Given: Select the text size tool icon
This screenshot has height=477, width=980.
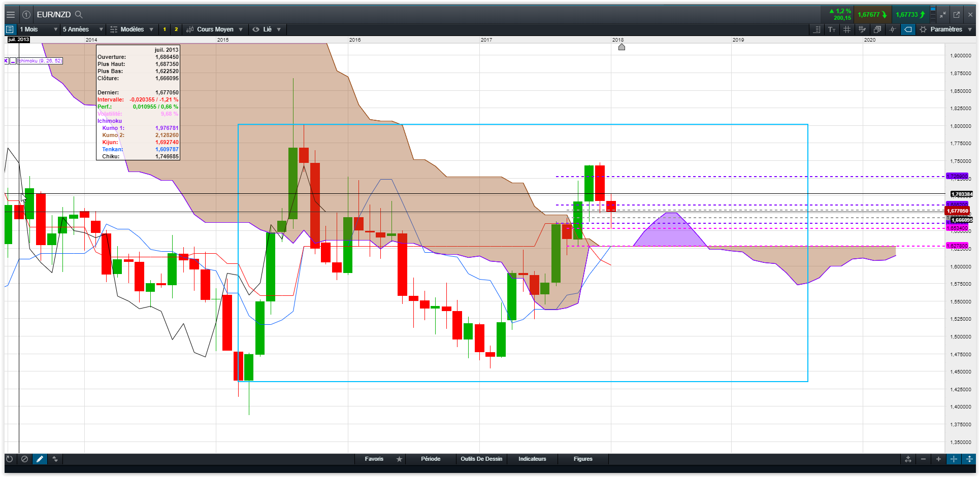Looking at the screenshot, I should click(832, 29).
